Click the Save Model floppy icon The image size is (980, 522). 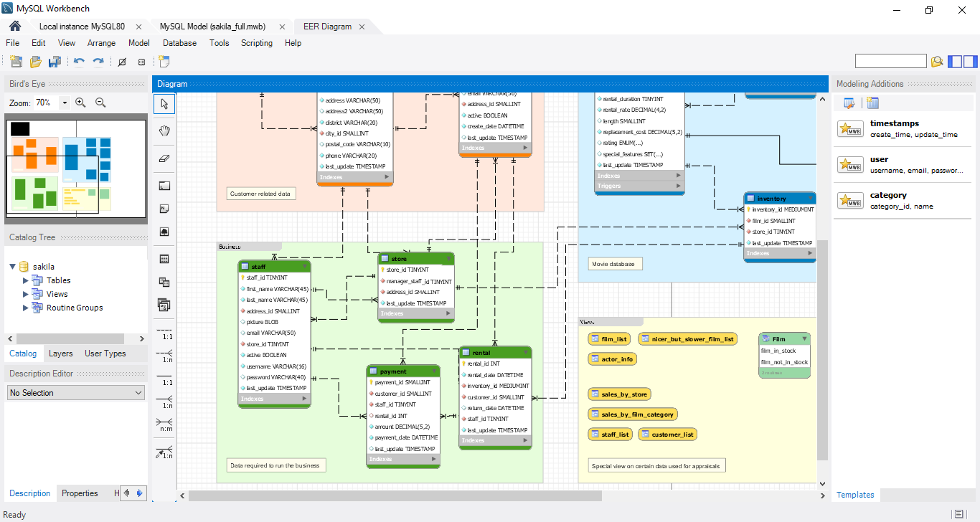55,62
